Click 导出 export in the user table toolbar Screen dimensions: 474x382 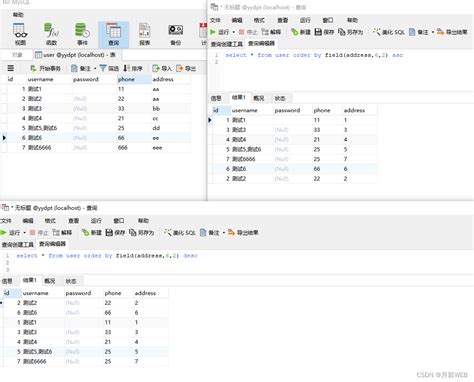[x=186, y=68]
